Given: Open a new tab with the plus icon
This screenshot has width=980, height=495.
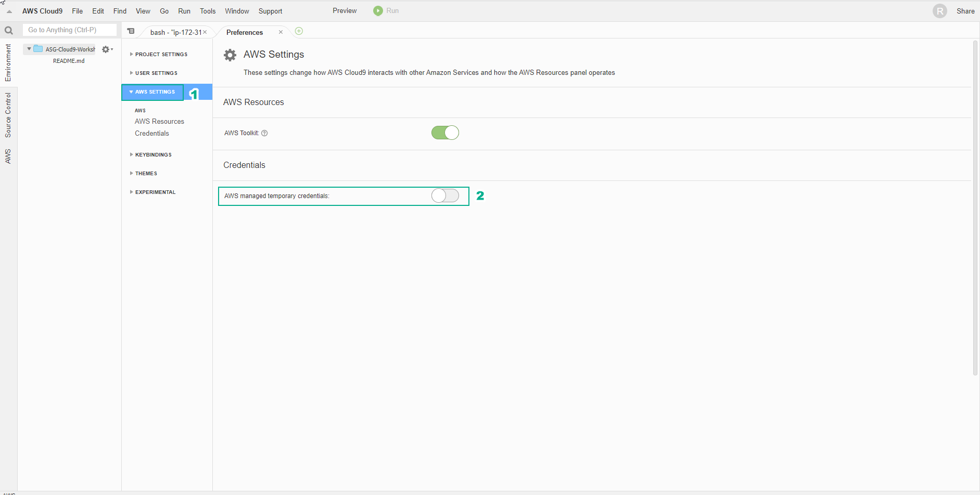Looking at the screenshot, I should click(x=299, y=31).
